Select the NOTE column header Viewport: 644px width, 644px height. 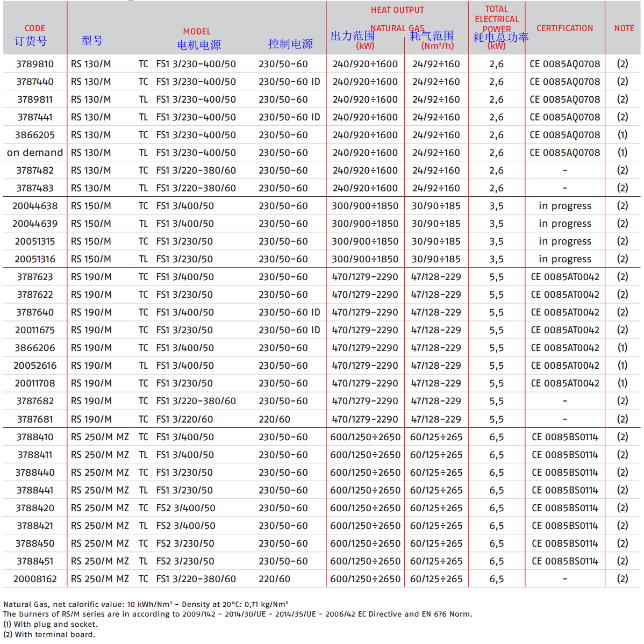click(x=624, y=28)
